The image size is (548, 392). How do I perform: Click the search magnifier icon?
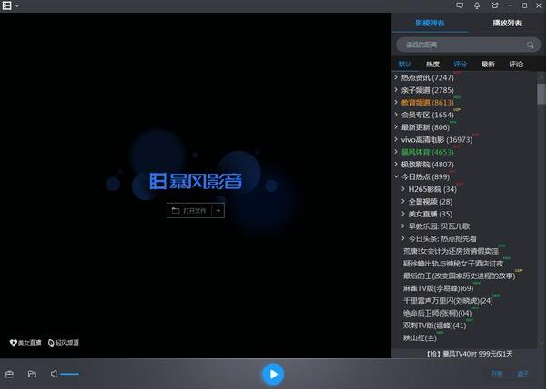click(530, 45)
